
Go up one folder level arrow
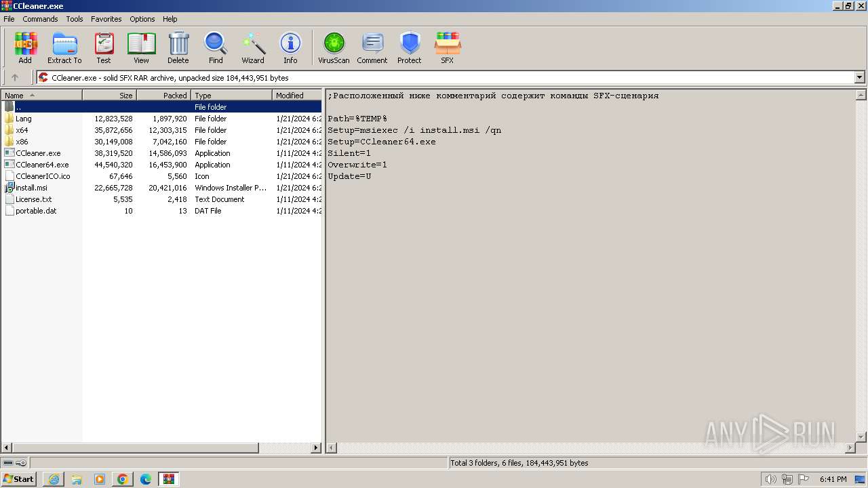(15, 77)
